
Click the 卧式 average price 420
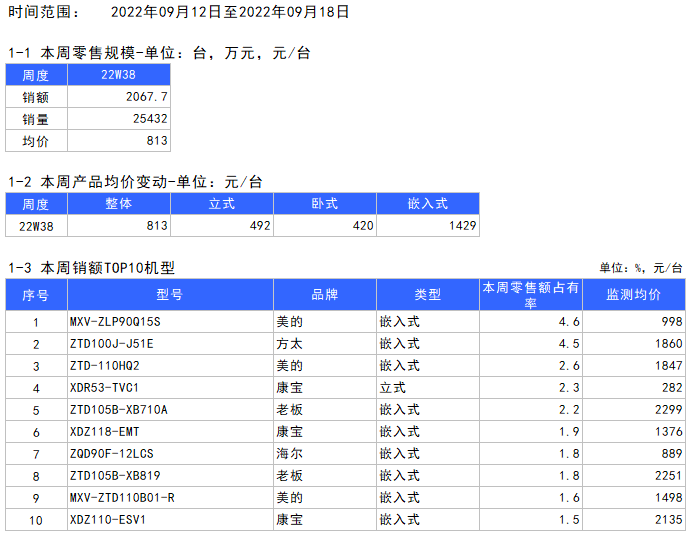pyautogui.click(x=363, y=226)
